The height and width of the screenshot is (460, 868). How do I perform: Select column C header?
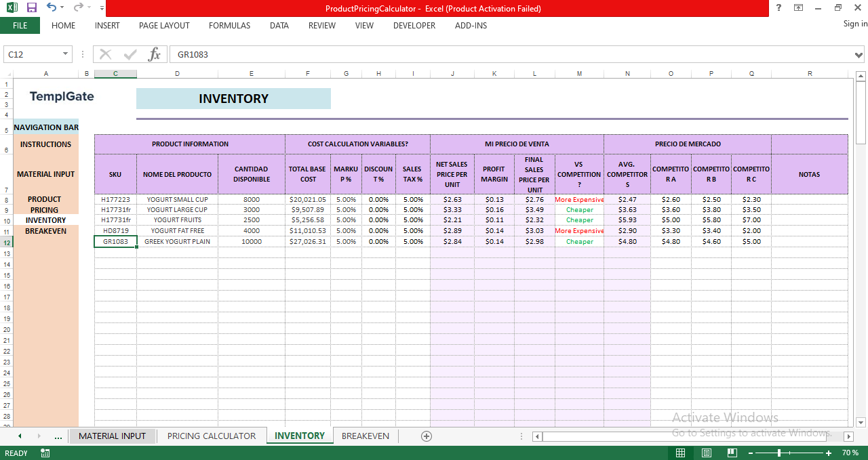115,73
